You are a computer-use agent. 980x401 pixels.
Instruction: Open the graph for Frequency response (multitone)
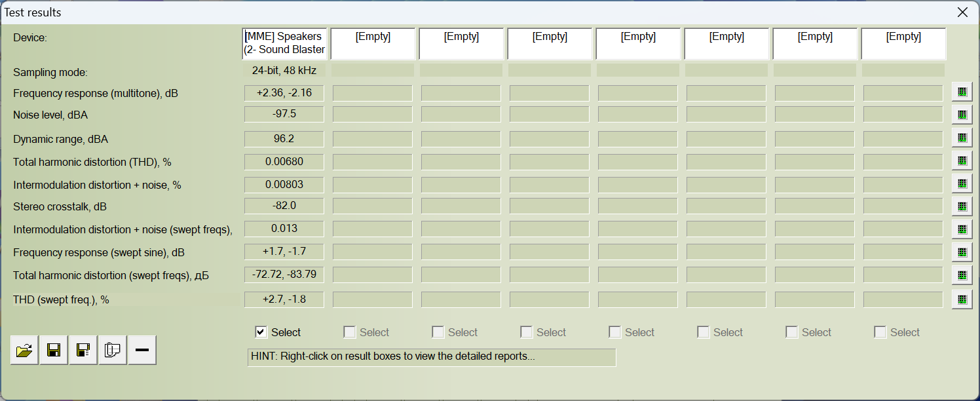coord(962,92)
